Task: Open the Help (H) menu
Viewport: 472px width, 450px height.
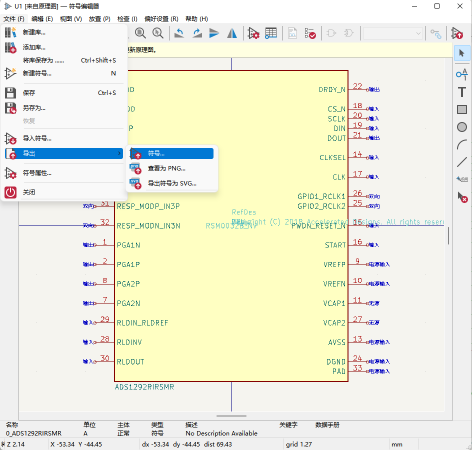Action: tap(197, 19)
